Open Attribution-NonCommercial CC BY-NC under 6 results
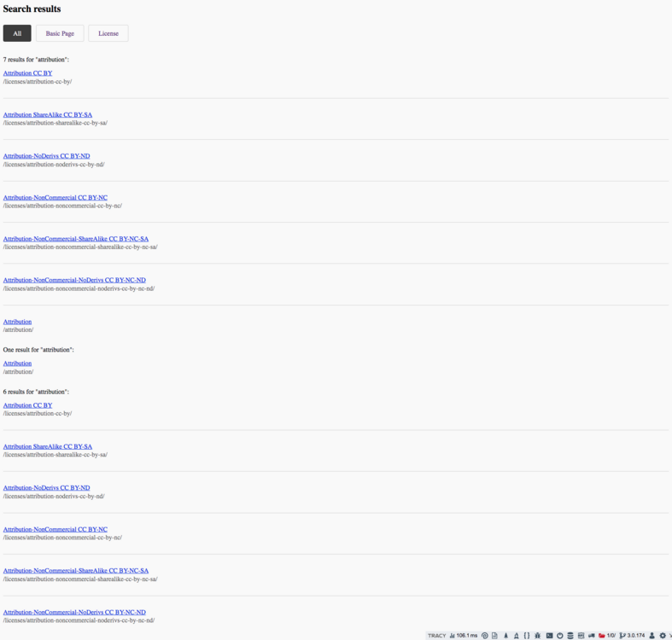 [56, 529]
